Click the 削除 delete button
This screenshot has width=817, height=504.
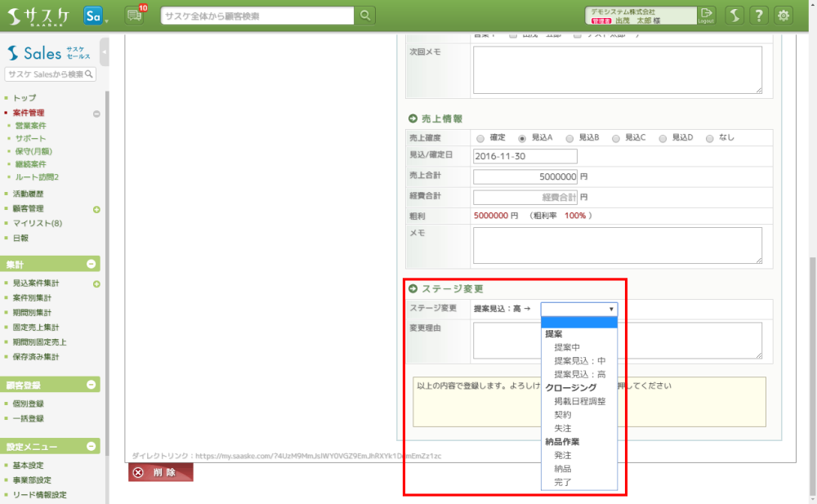(161, 472)
